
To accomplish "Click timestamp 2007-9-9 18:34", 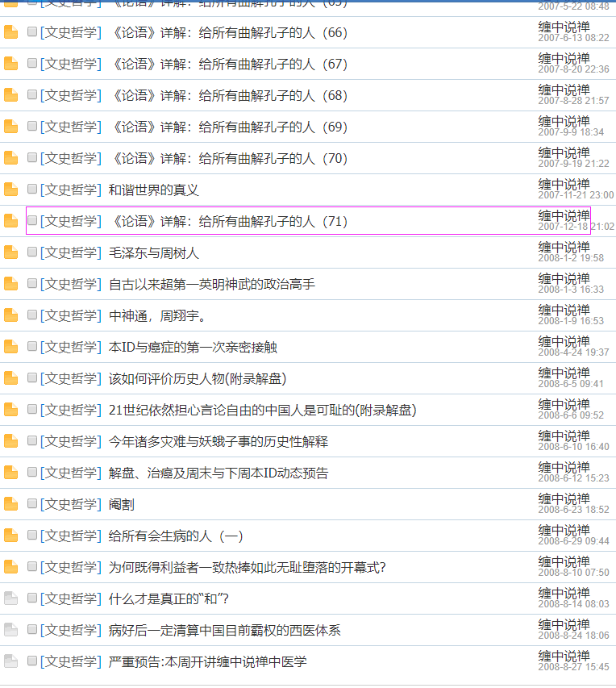I will click(x=571, y=132).
